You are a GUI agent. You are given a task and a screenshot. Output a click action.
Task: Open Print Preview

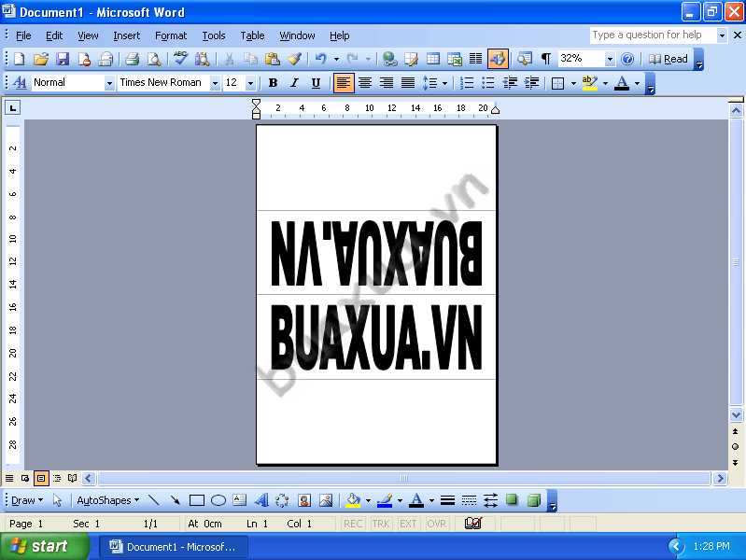(154, 59)
